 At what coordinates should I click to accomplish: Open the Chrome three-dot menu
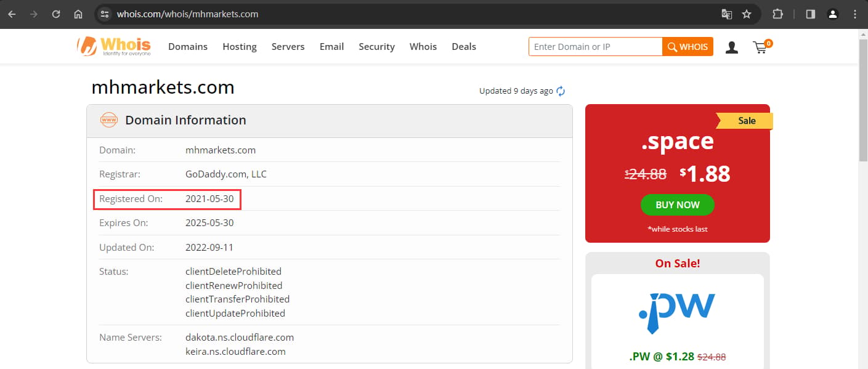click(855, 14)
